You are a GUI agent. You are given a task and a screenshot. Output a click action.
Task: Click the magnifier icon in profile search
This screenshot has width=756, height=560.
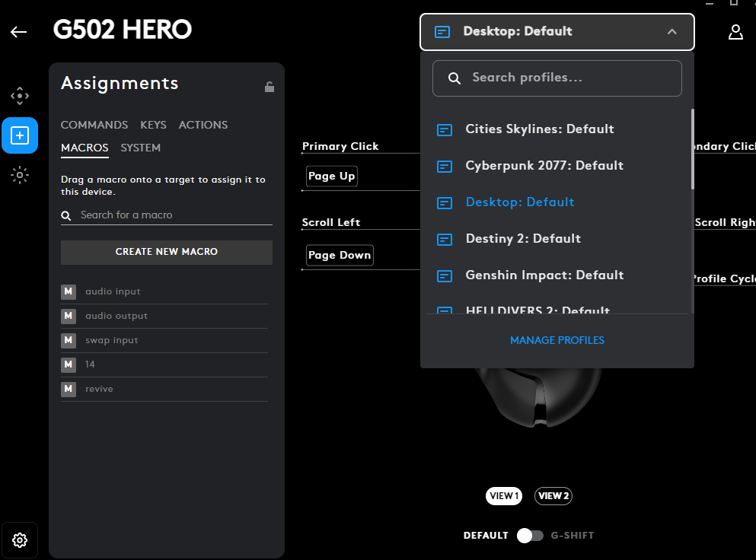coord(455,78)
